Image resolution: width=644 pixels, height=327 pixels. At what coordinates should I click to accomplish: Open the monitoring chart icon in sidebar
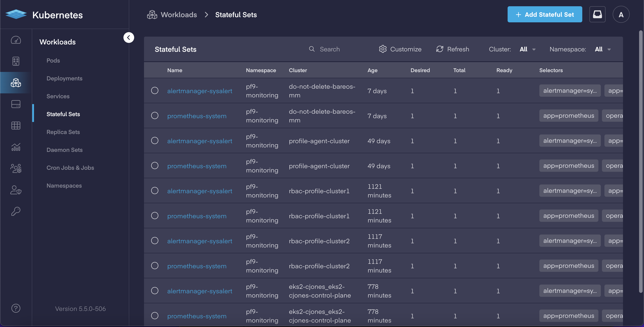point(16,147)
